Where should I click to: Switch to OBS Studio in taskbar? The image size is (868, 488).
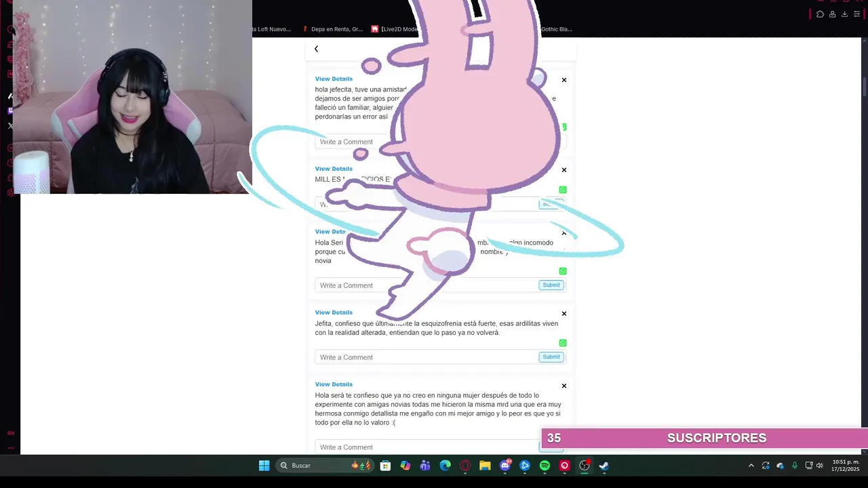(585, 466)
